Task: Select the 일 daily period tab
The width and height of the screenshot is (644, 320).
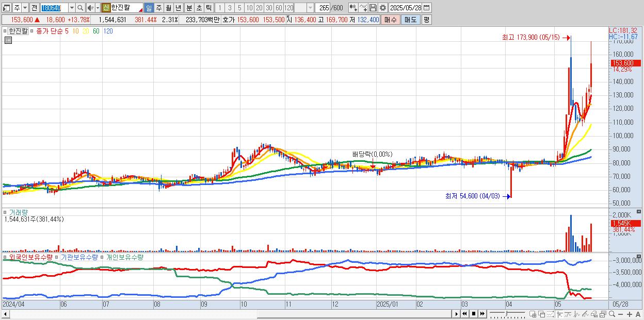Action: (x=149, y=8)
